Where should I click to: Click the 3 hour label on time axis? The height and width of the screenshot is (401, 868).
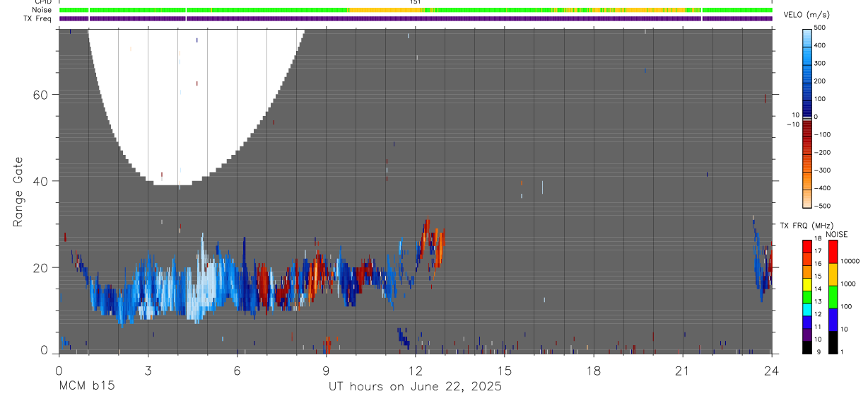[x=148, y=371]
